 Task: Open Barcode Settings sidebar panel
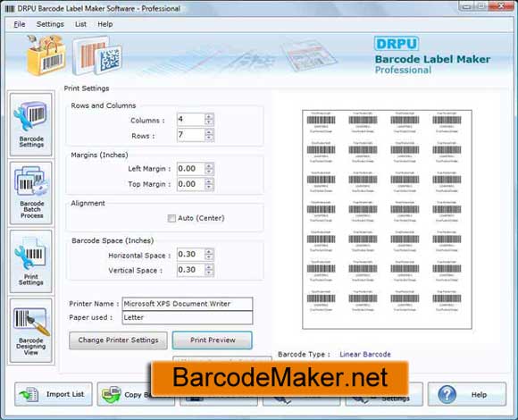coord(31,124)
